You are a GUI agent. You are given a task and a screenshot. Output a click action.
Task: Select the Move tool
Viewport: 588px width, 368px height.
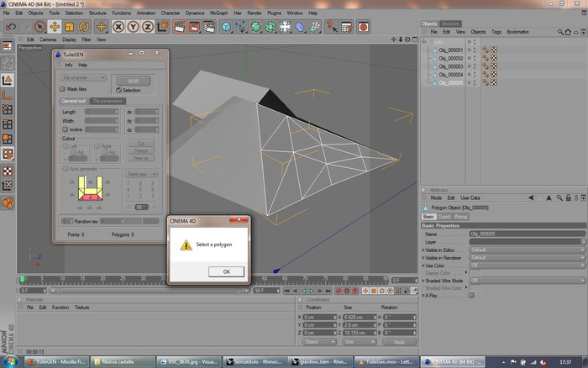[55, 27]
